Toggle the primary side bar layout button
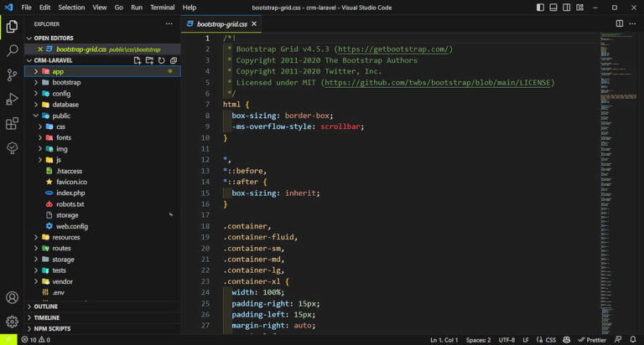Viewport: 644px width, 345px height. tap(542, 8)
